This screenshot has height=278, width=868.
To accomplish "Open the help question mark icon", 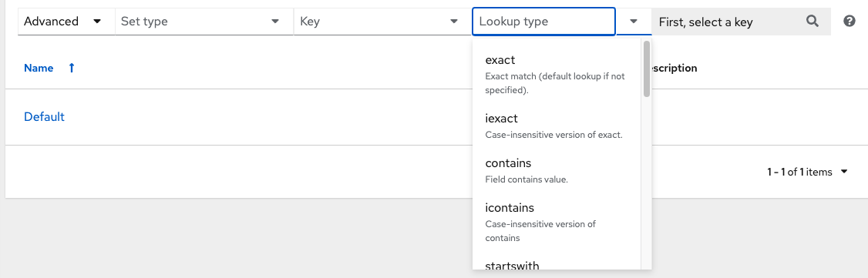I will (x=849, y=22).
